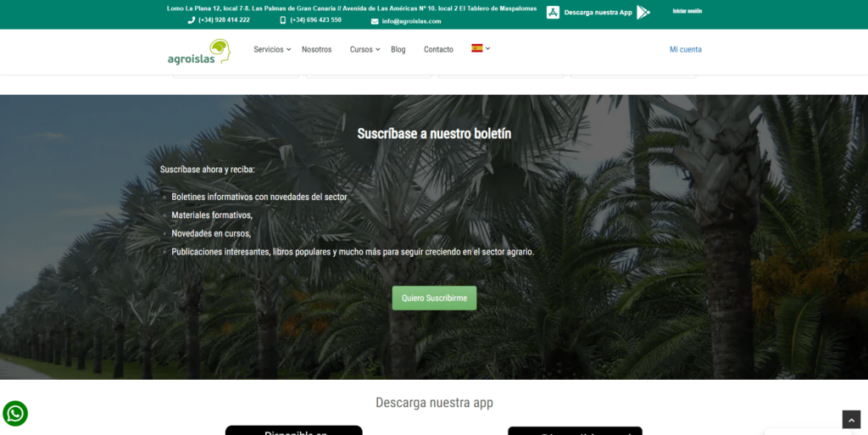Screen dimensions: 868x435
Task: Click mobile number (+34) 696 423 550
Action: click(315, 20)
